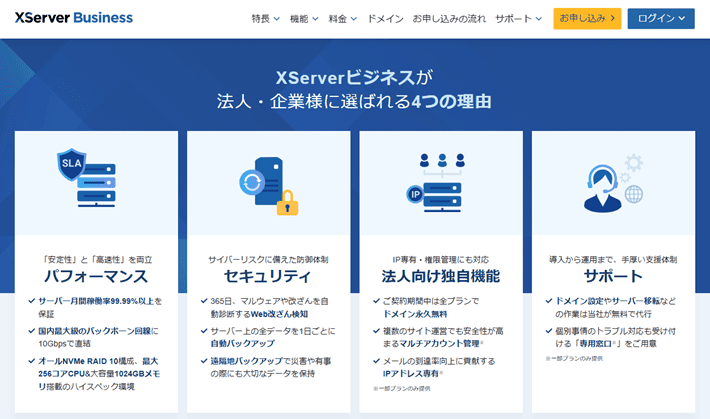The height and width of the screenshot is (419, 710).
Task: Click the SLA shield server icon
Action: point(86,178)
